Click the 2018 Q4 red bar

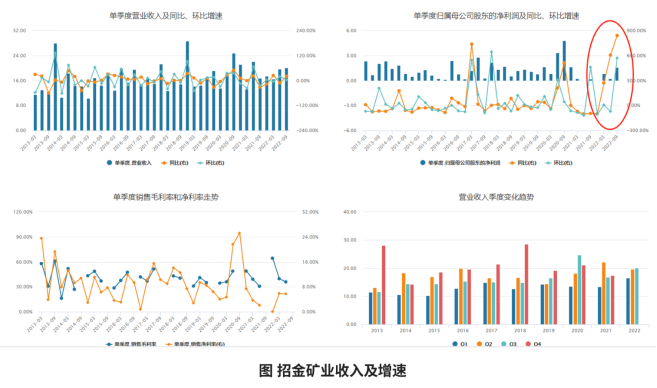coord(526,285)
